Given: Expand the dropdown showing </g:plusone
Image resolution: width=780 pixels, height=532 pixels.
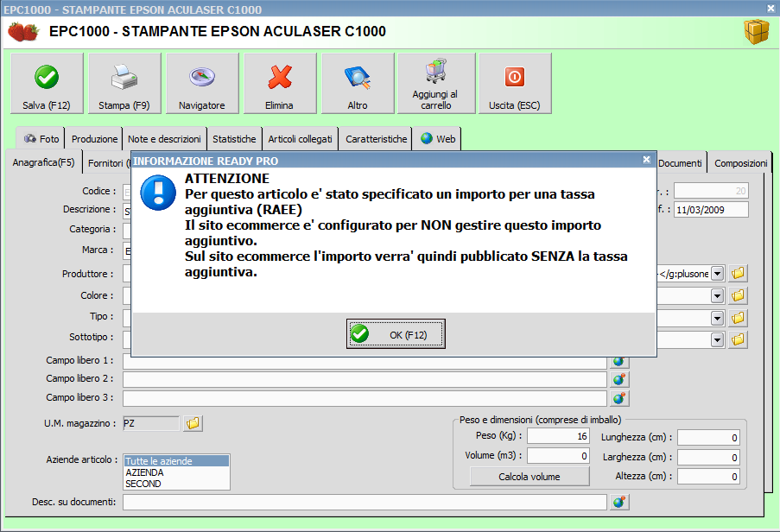Looking at the screenshot, I should (717, 274).
